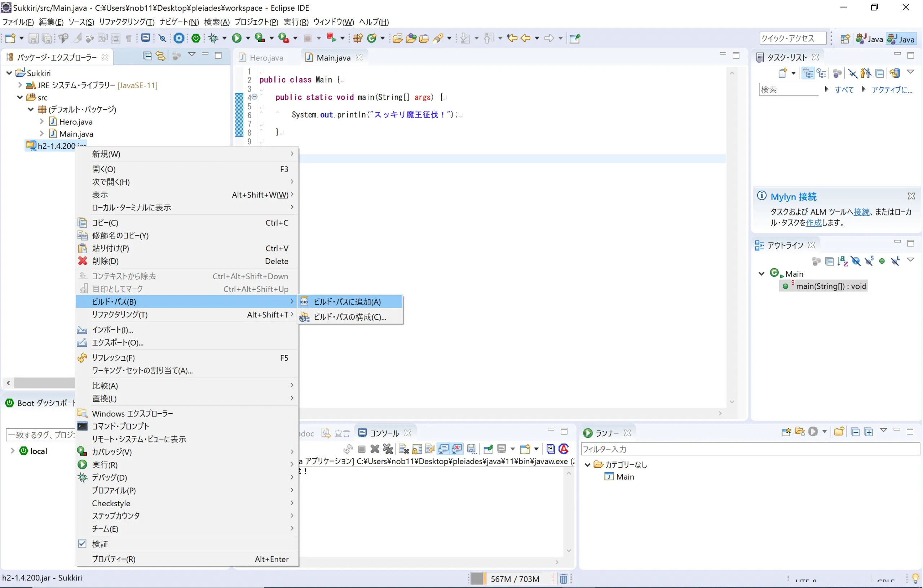Click the Delete red X icon in the context menu

[x=83, y=261]
